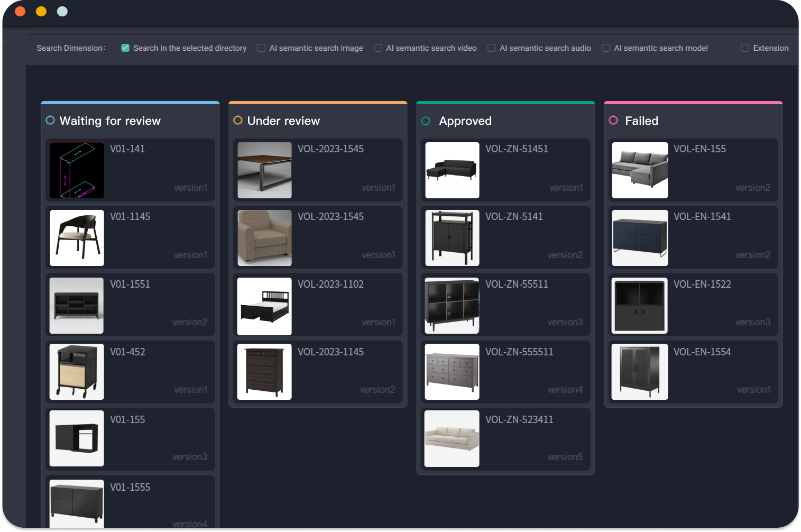
Task: Click the V01-1555 title text
Action: (x=130, y=488)
